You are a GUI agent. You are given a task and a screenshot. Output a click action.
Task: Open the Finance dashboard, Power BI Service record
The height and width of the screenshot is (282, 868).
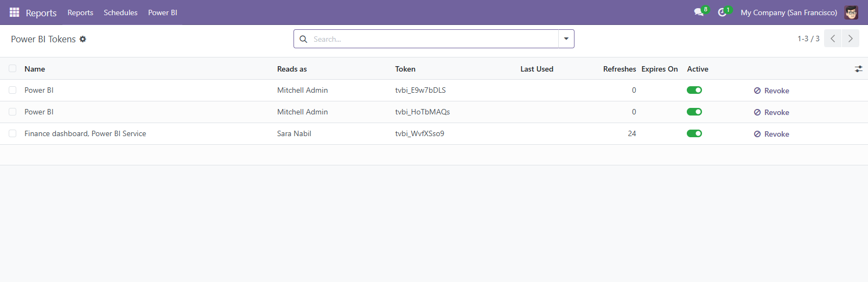click(x=85, y=133)
